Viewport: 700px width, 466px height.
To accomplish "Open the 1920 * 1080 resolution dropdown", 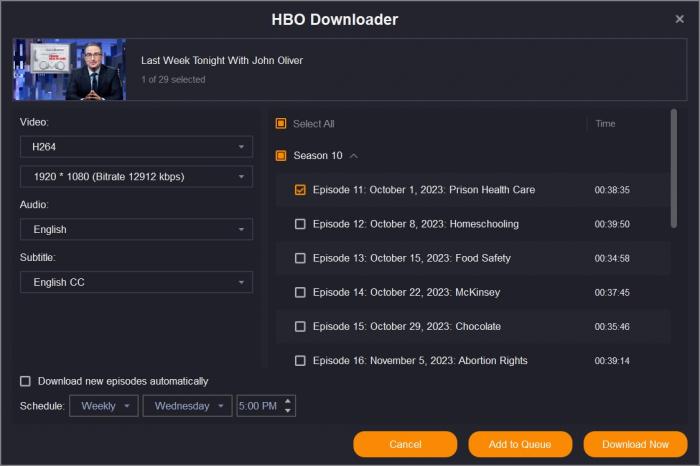I will point(136,177).
